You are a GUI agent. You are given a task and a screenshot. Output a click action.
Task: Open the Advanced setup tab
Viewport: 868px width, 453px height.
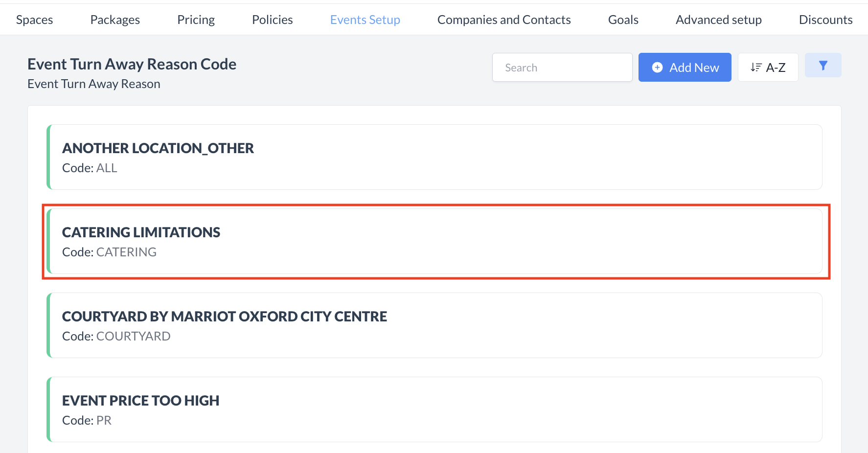coord(718,20)
